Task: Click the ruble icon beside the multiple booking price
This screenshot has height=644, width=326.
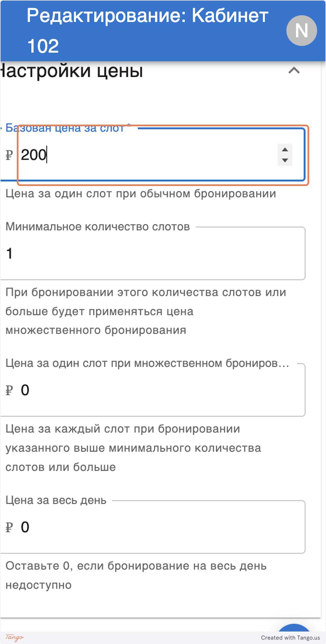Action: click(9, 390)
